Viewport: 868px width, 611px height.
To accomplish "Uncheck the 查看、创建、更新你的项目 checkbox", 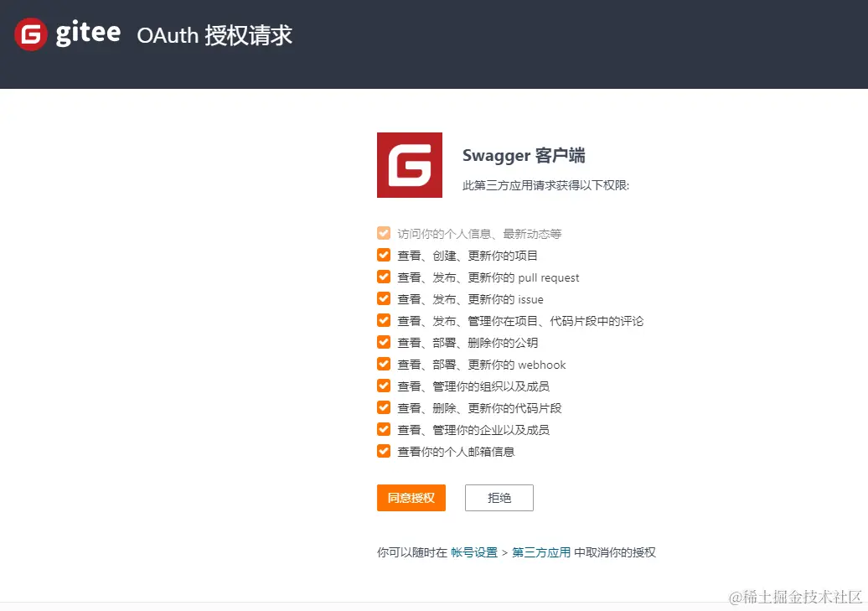I will coord(384,255).
